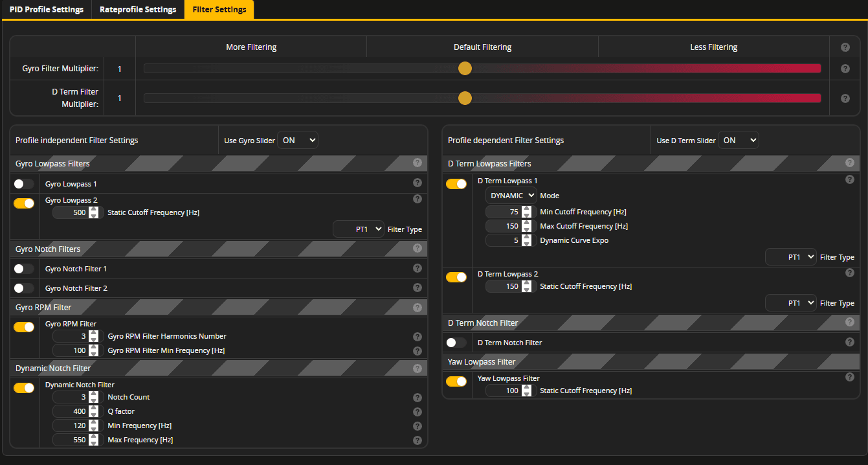
Task: Click the D Term Filter Multiplier slider handle
Action: (x=465, y=98)
